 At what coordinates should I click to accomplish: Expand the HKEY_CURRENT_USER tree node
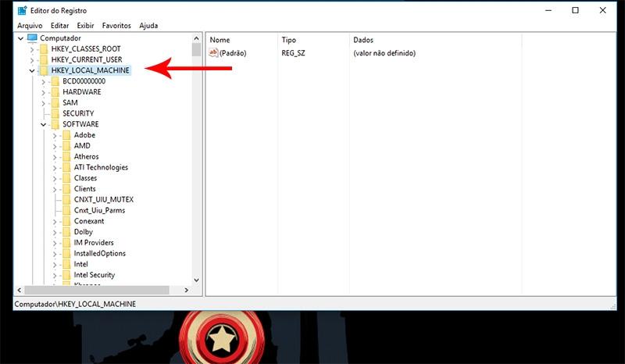tap(32, 60)
